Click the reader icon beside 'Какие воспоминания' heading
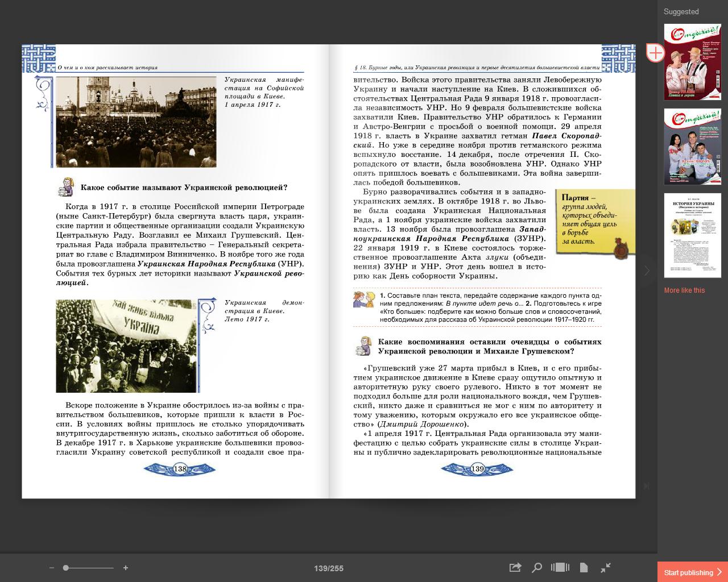This screenshot has width=728, height=582. [362, 346]
